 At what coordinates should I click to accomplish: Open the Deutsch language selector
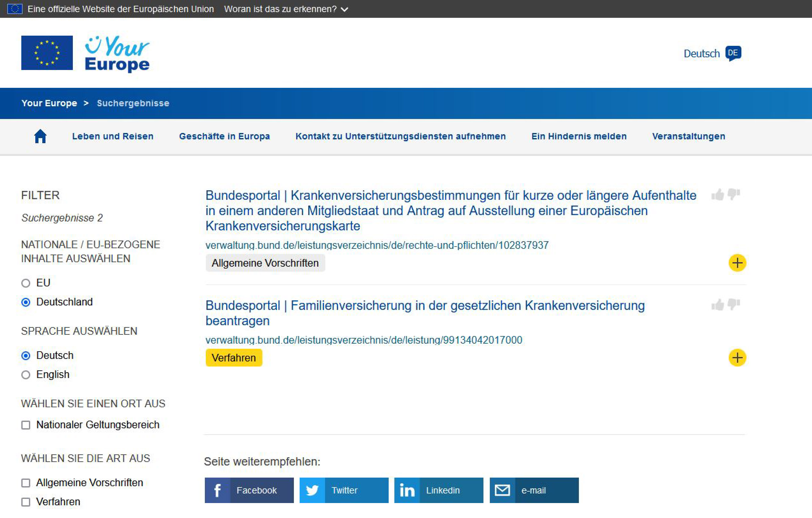point(712,53)
